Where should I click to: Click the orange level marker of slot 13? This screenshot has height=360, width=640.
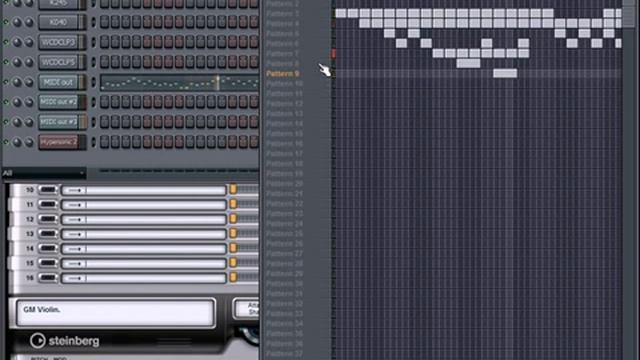pyautogui.click(x=233, y=233)
